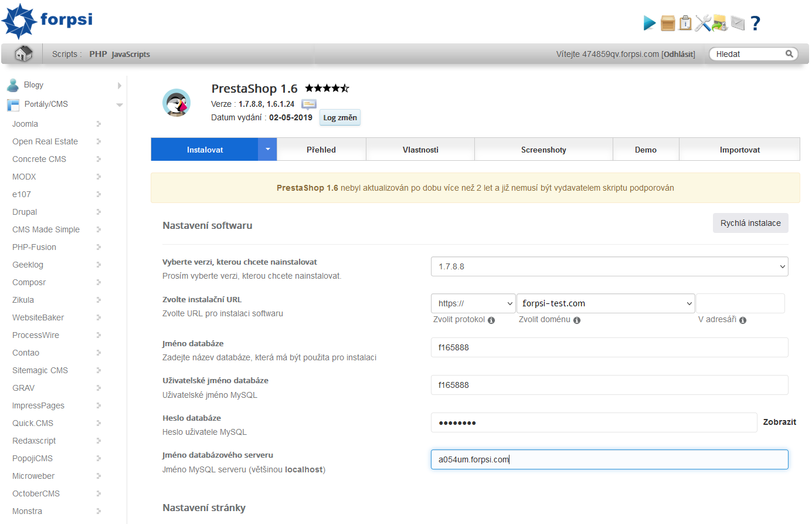Click the Blogy person icon
Viewport: 812px width, 524px height.
point(13,85)
